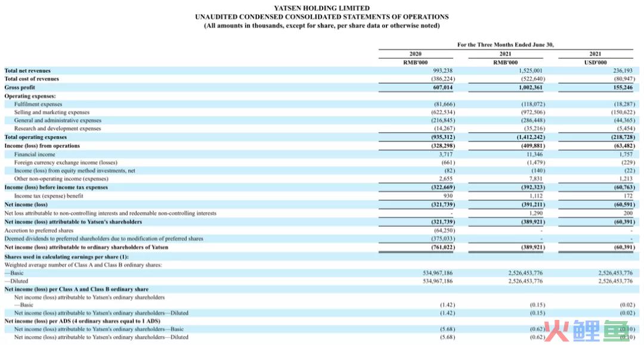Click the "Net loss attributable to non-controlling interests" label

click(x=110, y=214)
